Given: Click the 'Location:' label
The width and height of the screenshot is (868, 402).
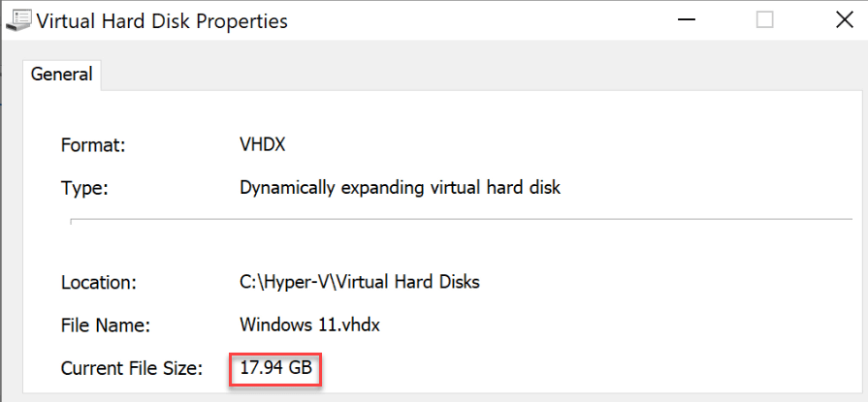Looking at the screenshot, I should [x=99, y=283].
